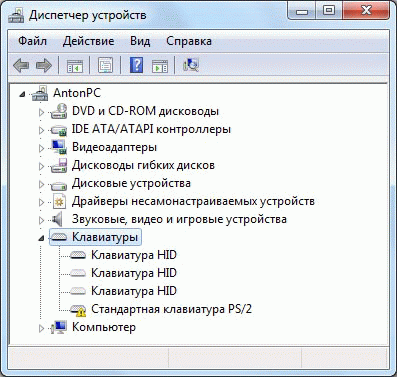Screen dimensions: 397x377
Task: Select DVD и CD-ROM дисководы label
Action: 145,111
